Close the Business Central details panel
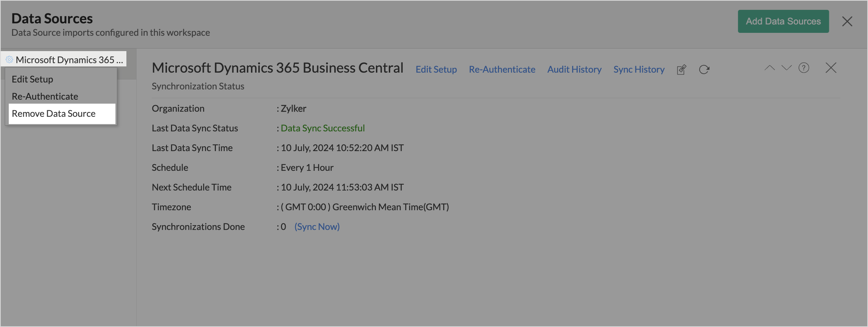868x327 pixels. [x=831, y=68]
